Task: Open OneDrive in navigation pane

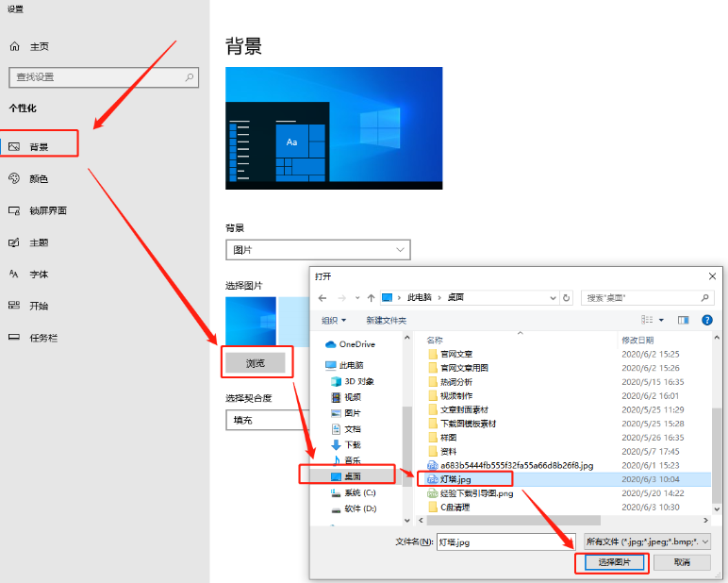Action: 356,344
